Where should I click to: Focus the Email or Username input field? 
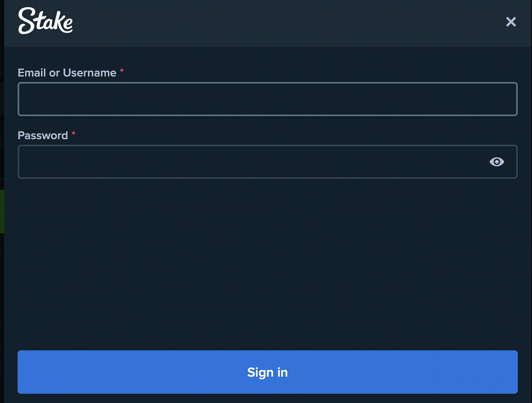[267, 99]
